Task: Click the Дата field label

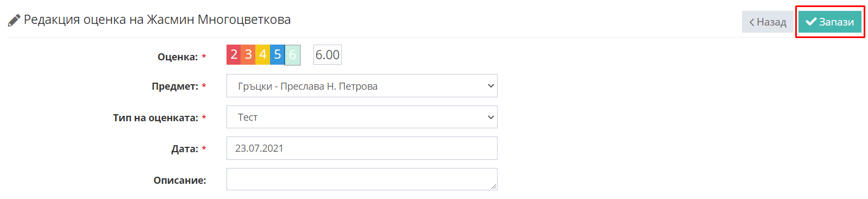Action: point(185,149)
